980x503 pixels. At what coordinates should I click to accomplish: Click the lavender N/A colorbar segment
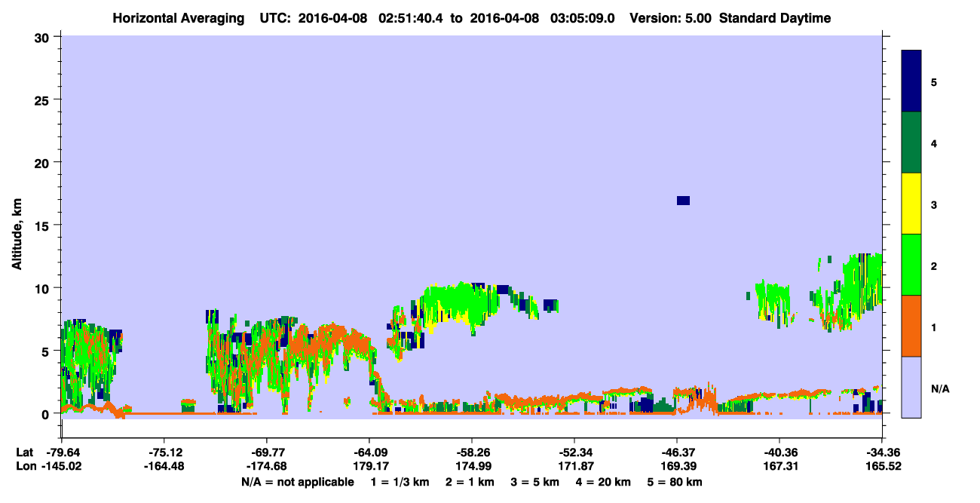click(x=911, y=387)
